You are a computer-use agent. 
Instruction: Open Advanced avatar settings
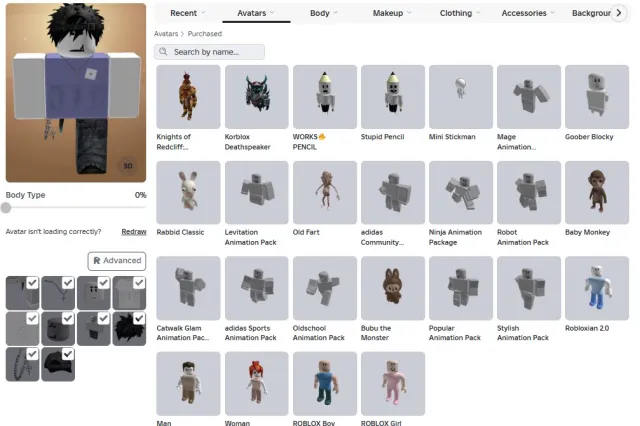tap(117, 261)
